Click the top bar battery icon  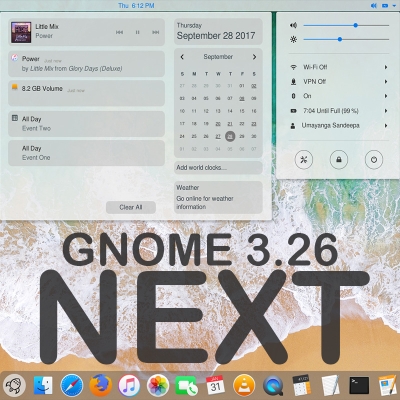(385, 6)
